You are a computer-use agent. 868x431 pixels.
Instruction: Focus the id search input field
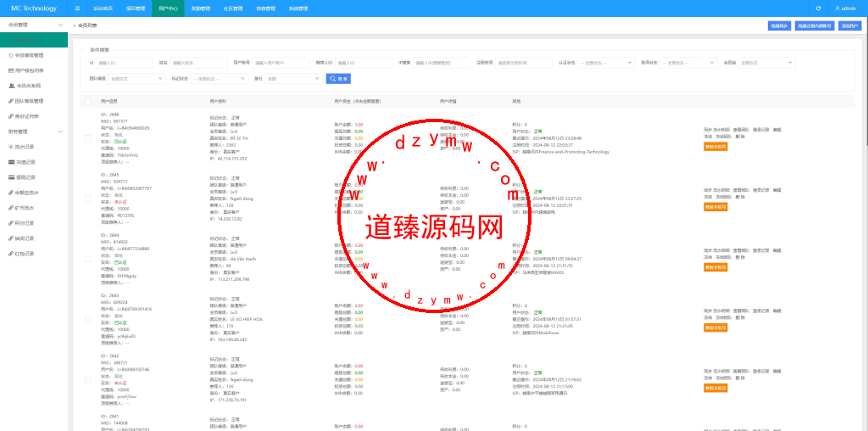tap(124, 63)
